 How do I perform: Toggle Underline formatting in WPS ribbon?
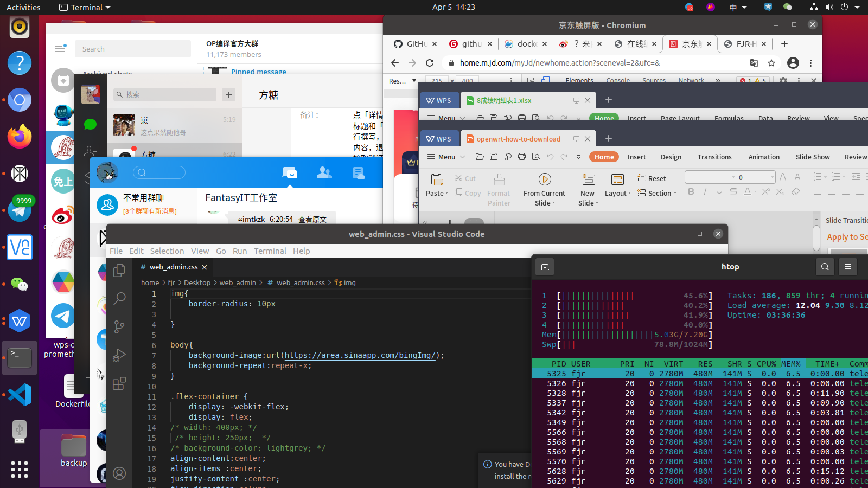(719, 191)
